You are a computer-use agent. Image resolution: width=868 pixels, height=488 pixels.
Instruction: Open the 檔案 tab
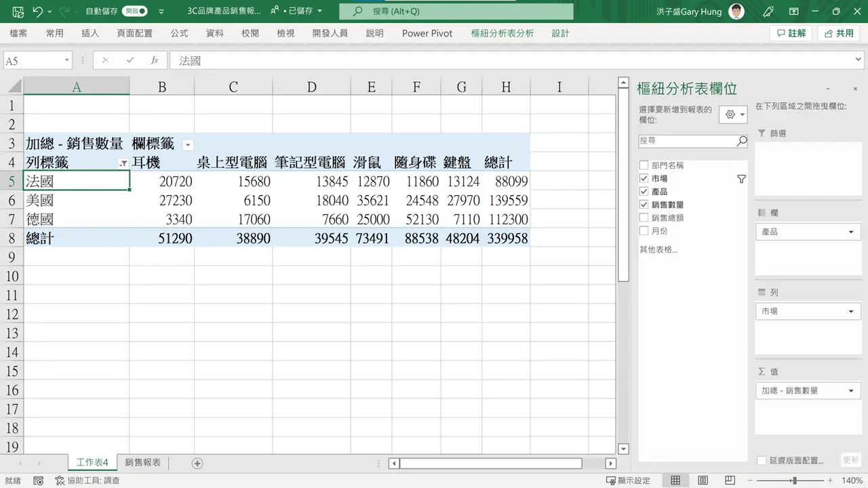(x=18, y=33)
